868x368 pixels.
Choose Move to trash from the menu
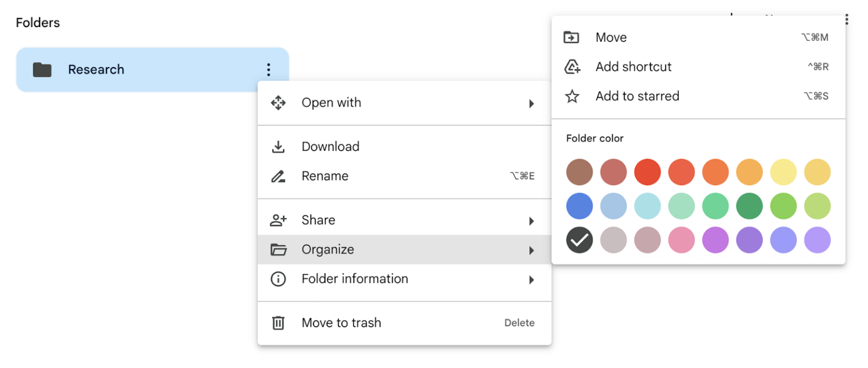(x=341, y=322)
